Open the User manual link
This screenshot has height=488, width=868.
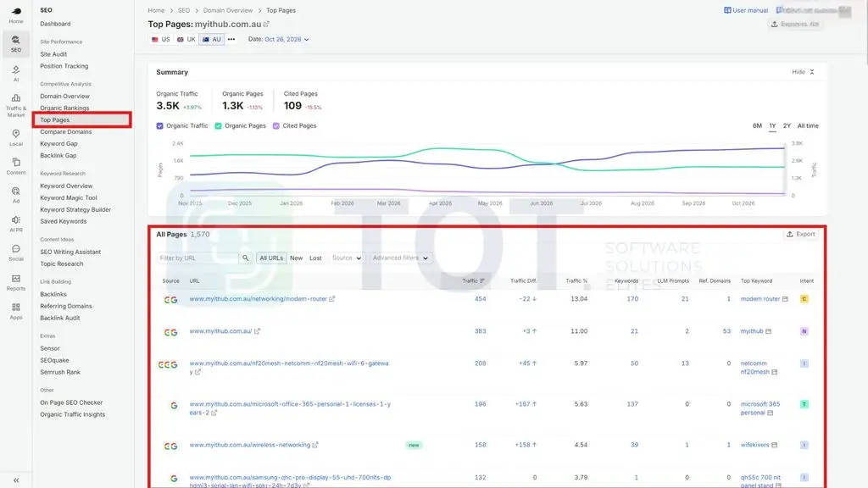coord(746,10)
